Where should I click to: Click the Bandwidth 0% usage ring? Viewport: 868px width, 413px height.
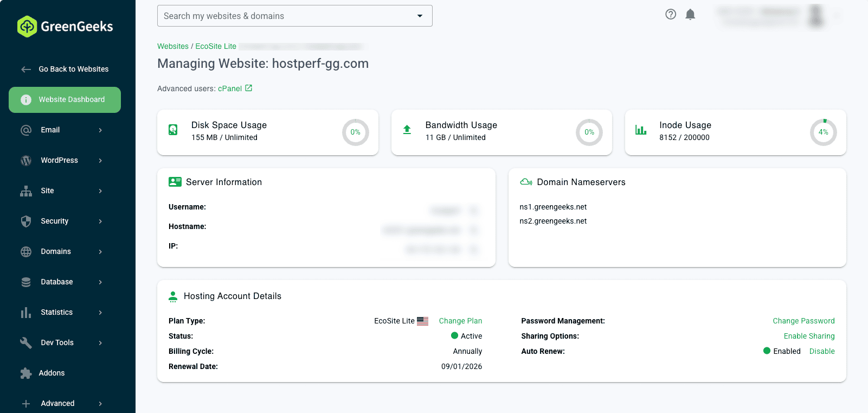coord(589,132)
